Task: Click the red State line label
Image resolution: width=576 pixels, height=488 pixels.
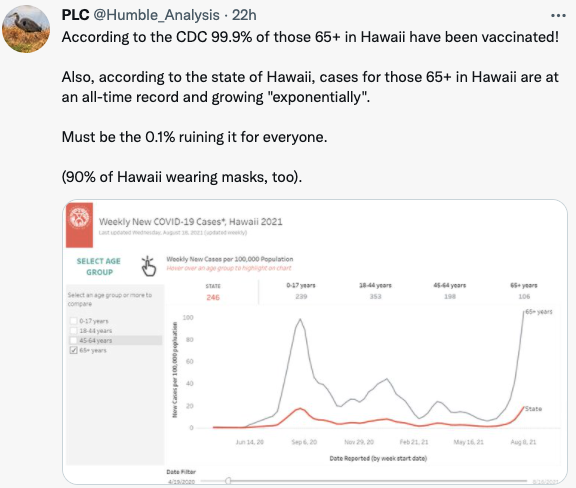Action: pyautogui.click(x=533, y=409)
